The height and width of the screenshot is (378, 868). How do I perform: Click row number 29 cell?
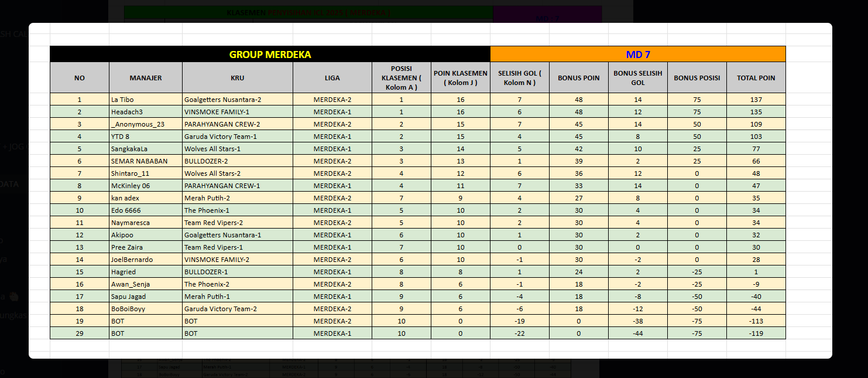click(80, 333)
